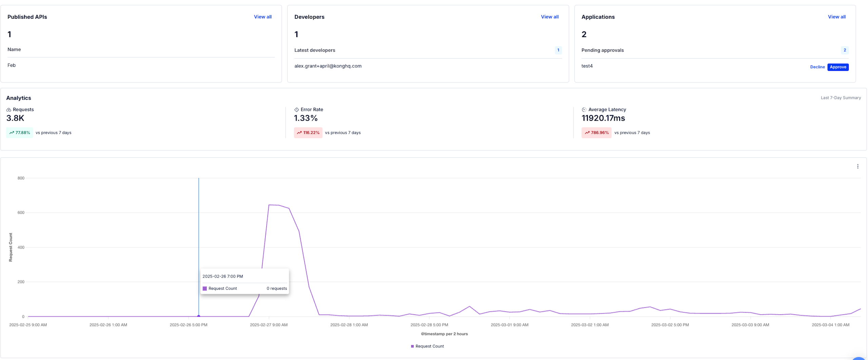The image size is (868, 360).
Task: View all Developers
Action: point(549,17)
